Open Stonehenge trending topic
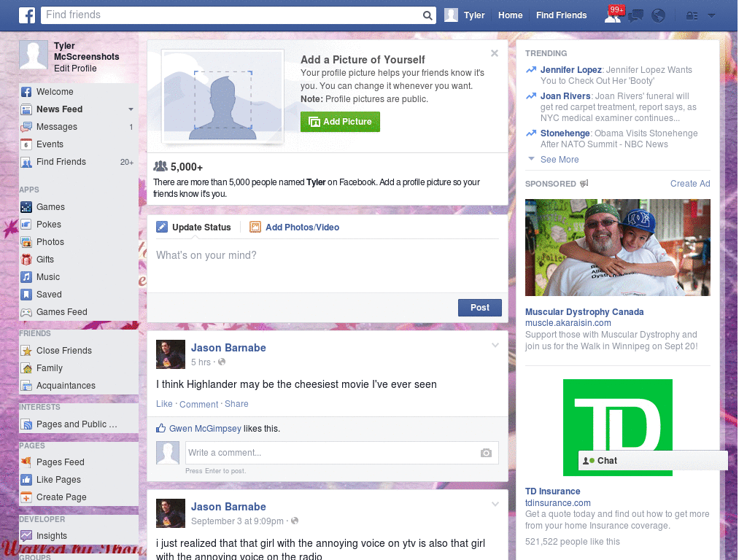The width and height of the screenshot is (747, 560). (565, 133)
